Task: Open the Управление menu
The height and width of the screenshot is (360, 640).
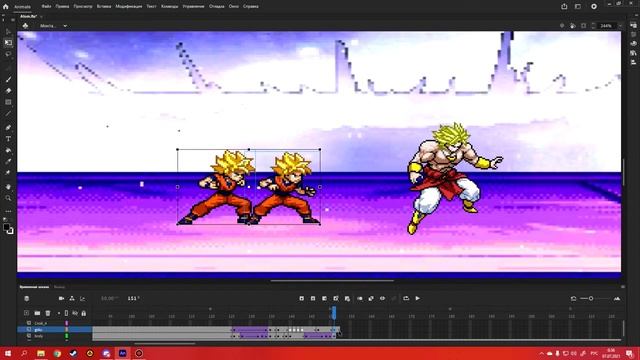Action: tap(193, 7)
